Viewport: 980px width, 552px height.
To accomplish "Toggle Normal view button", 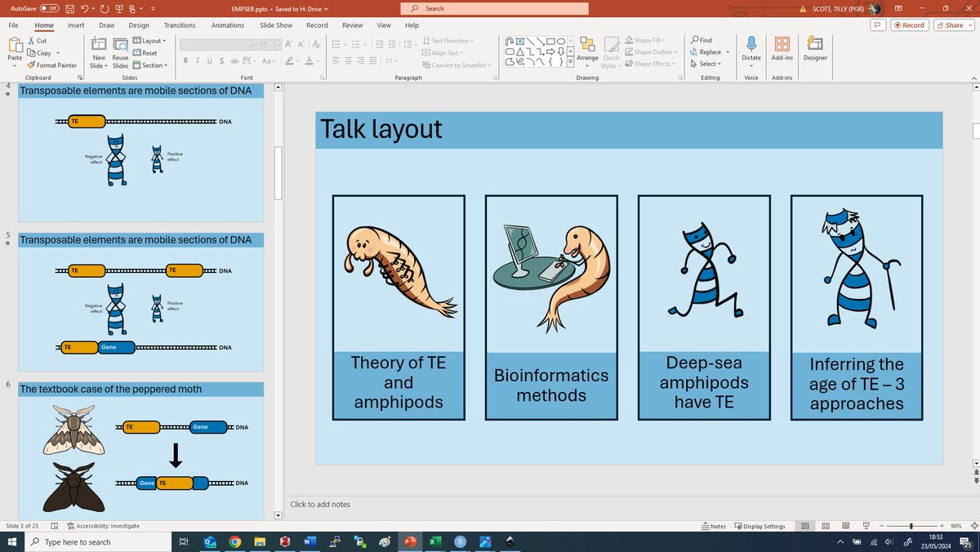I will point(805,526).
